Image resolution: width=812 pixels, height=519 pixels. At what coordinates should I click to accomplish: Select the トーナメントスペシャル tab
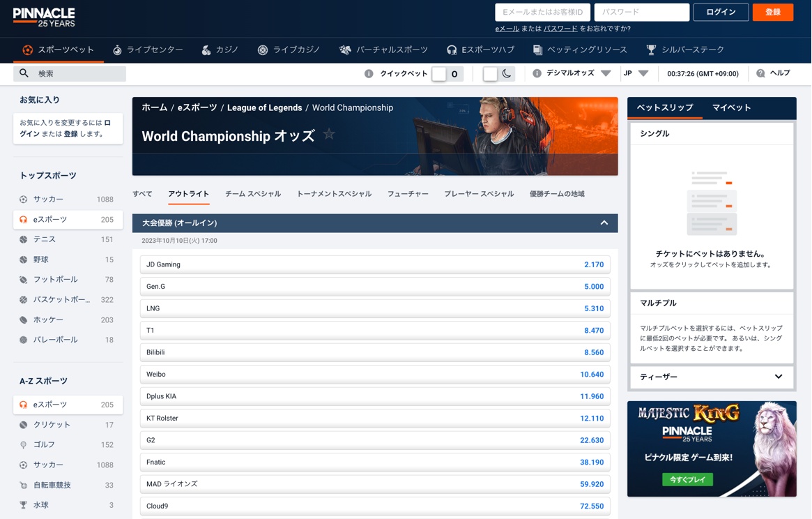[x=334, y=194]
